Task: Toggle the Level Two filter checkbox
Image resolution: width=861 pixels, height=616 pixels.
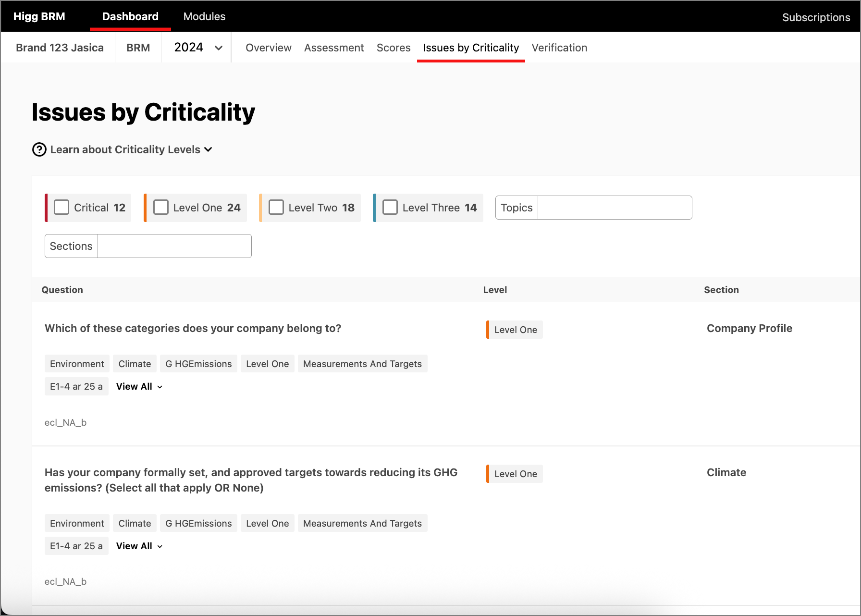Action: coord(276,208)
